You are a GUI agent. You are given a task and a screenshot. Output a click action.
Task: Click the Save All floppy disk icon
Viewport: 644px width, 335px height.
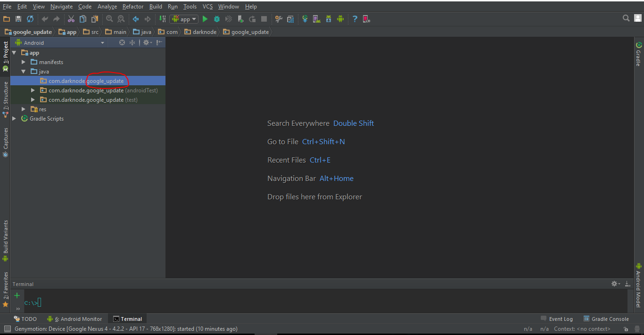[x=18, y=19]
